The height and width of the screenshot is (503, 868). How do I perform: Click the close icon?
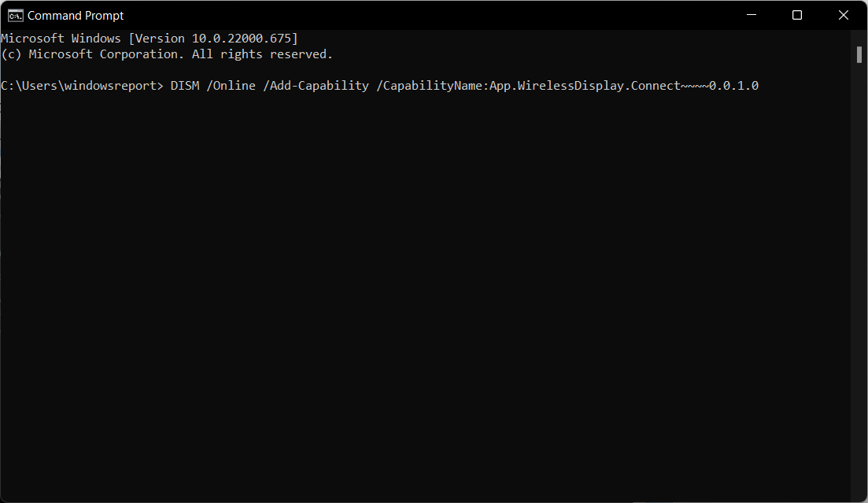tap(843, 15)
